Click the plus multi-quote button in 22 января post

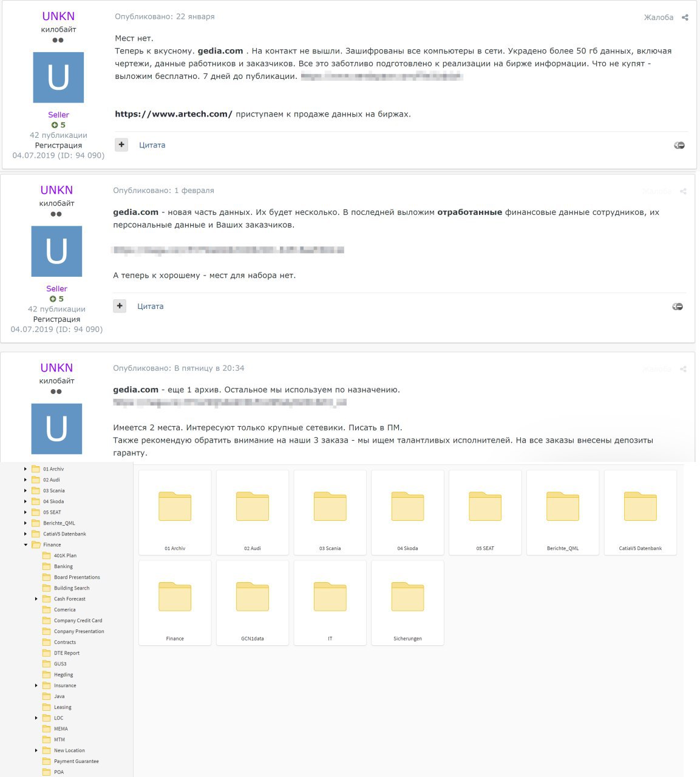point(121,144)
